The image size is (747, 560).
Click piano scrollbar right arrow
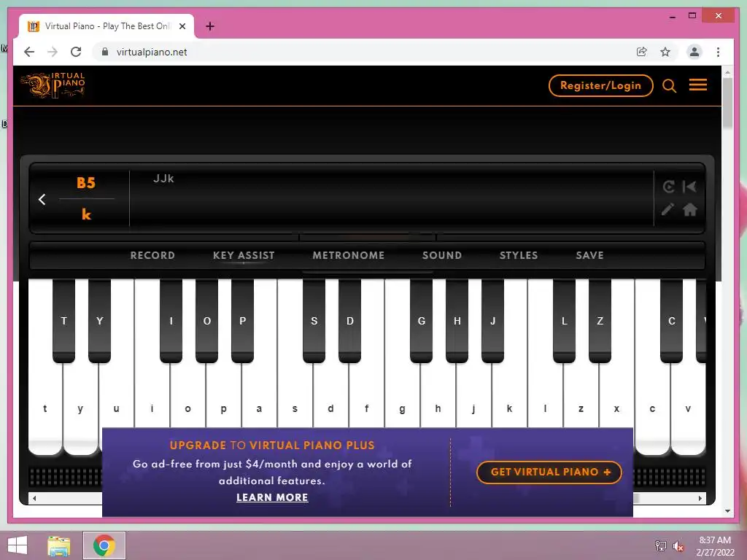coord(700,498)
